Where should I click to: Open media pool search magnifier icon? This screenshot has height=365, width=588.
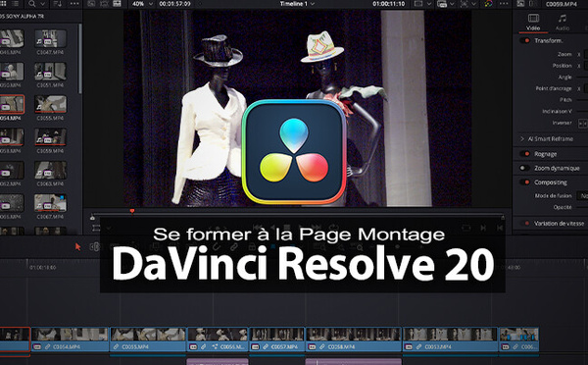click(x=32, y=4)
